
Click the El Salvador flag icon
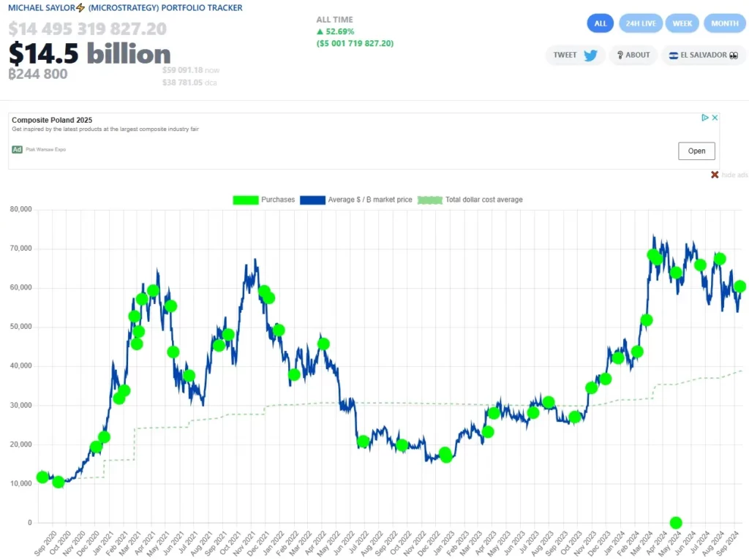[674, 56]
